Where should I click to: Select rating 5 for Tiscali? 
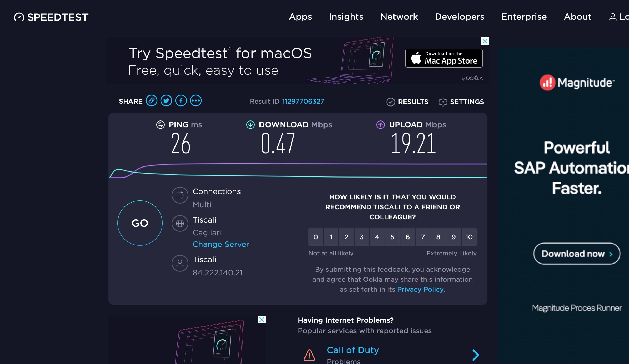point(392,237)
